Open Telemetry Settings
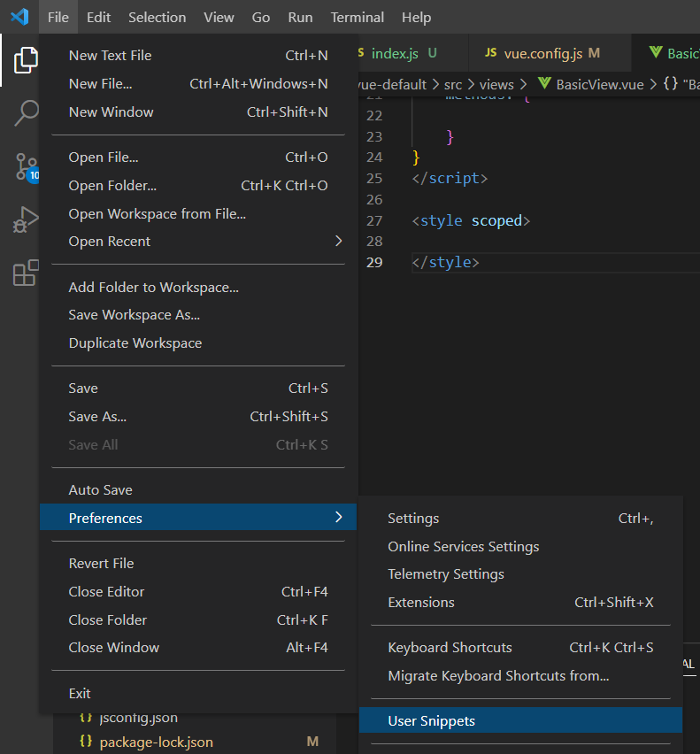 coord(520,574)
